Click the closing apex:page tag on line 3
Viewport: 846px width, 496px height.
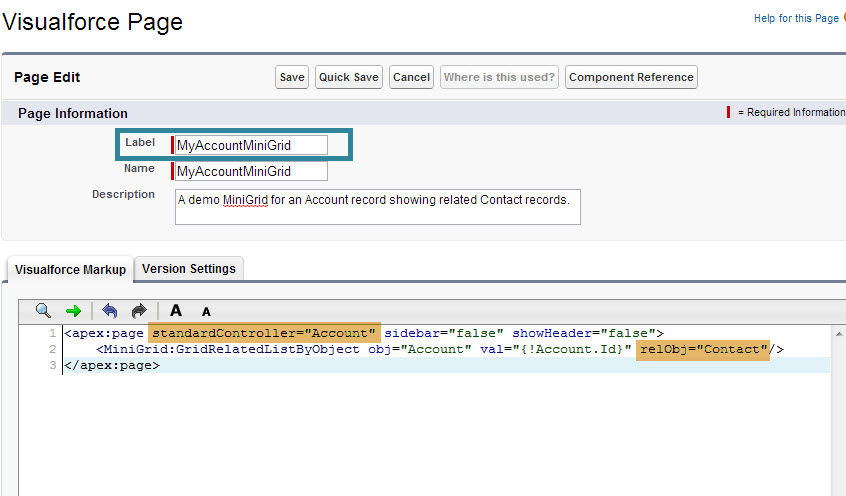click(111, 365)
